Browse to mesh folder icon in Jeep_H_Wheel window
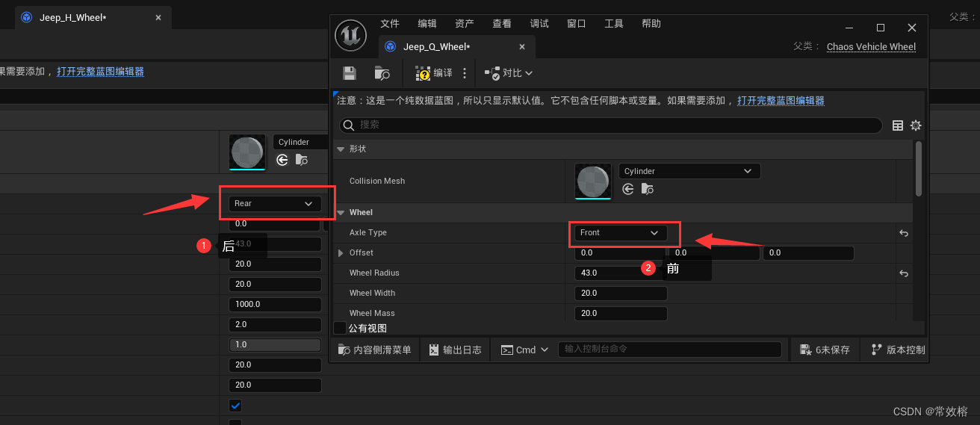The image size is (980, 425). (x=302, y=159)
